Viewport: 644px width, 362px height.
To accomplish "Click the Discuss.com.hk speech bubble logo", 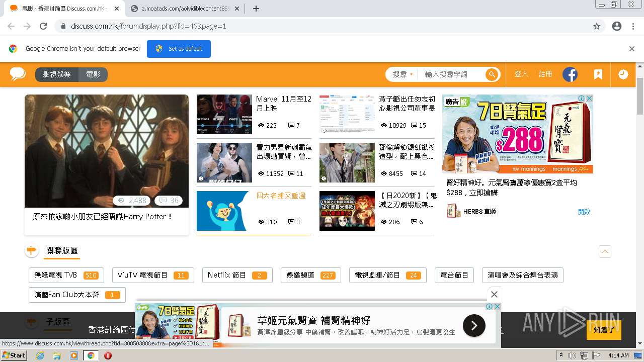I will (18, 74).
